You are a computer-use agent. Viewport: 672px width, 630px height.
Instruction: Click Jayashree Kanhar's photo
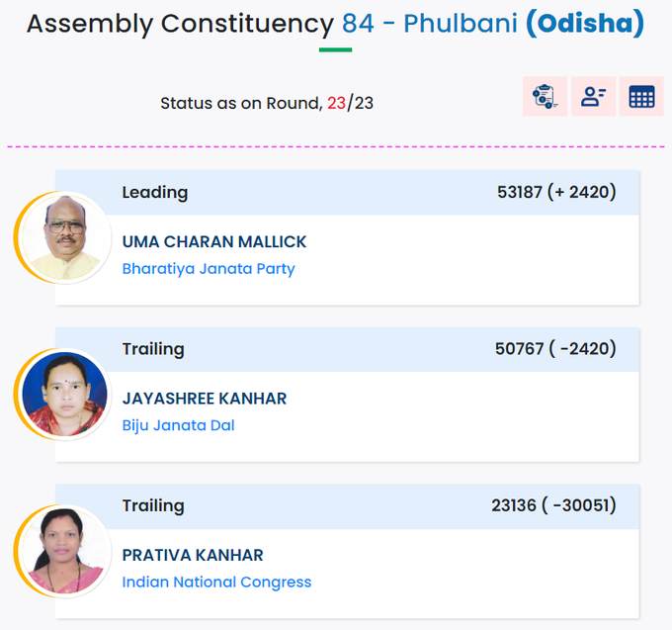click(x=64, y=395)
